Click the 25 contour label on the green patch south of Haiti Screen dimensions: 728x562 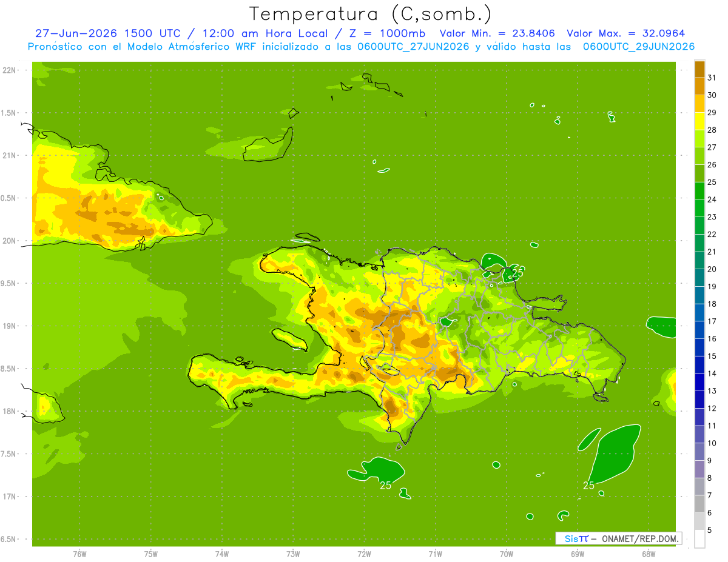pyautogui.click(x=385, y=485)
